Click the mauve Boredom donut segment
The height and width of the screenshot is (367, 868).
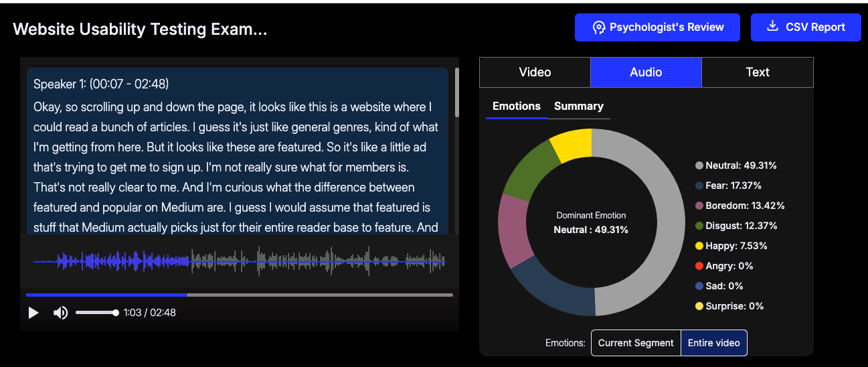[514, 231]
